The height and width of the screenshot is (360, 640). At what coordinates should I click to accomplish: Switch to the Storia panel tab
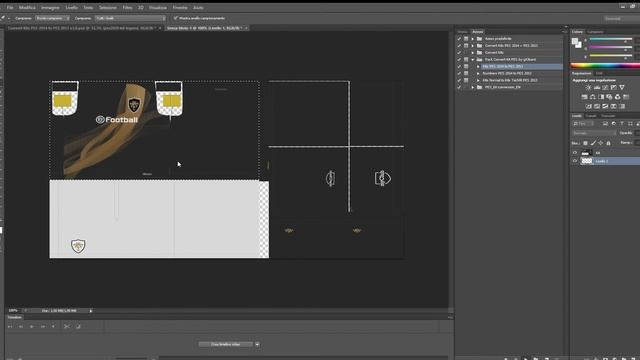pos(462,32)
